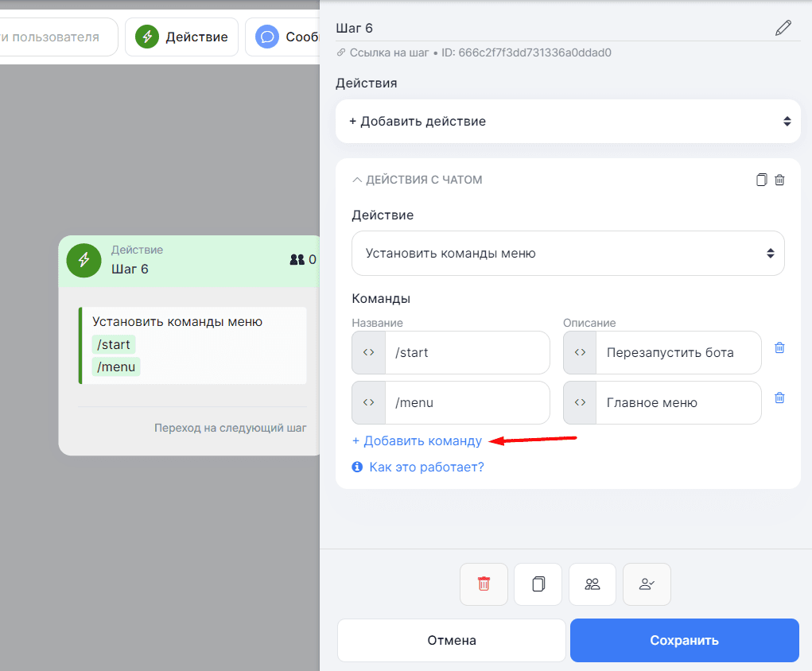Insert variable into Главное меню description field
Viewport: 812px width, 671px height.
pos(580,402)
